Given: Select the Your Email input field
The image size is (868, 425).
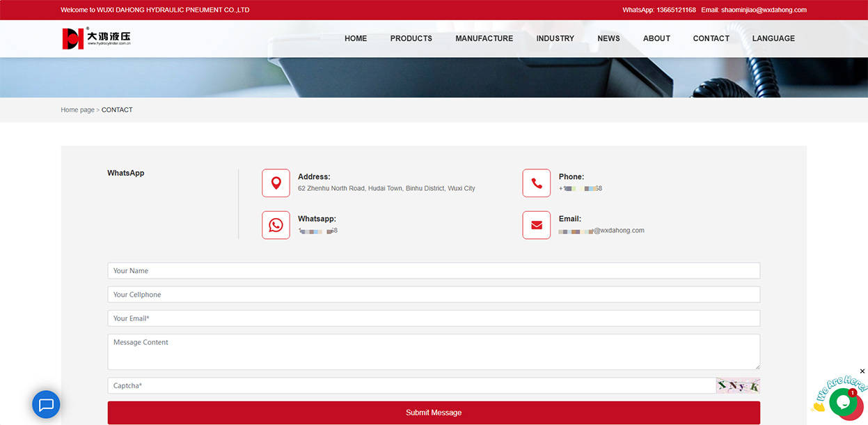Looking at the screenshot, I should point(433,318).
